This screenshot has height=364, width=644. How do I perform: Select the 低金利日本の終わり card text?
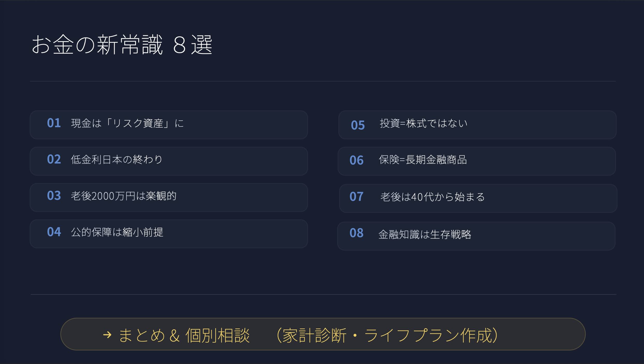pyautogui.click(x=117, y=160)
